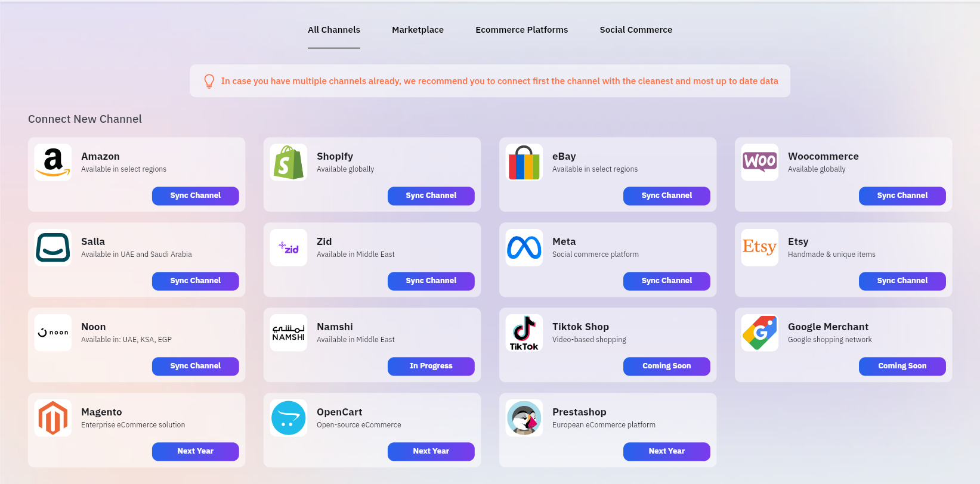Click the Google Merchant tag icon
980x484 pixels.
tap(759, 333)
